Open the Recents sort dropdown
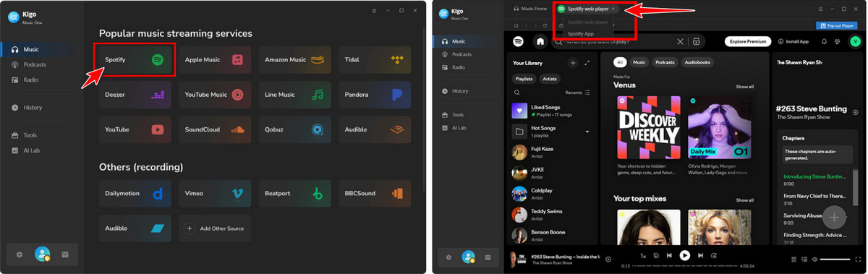868x274 pixels. coord(578,93)
